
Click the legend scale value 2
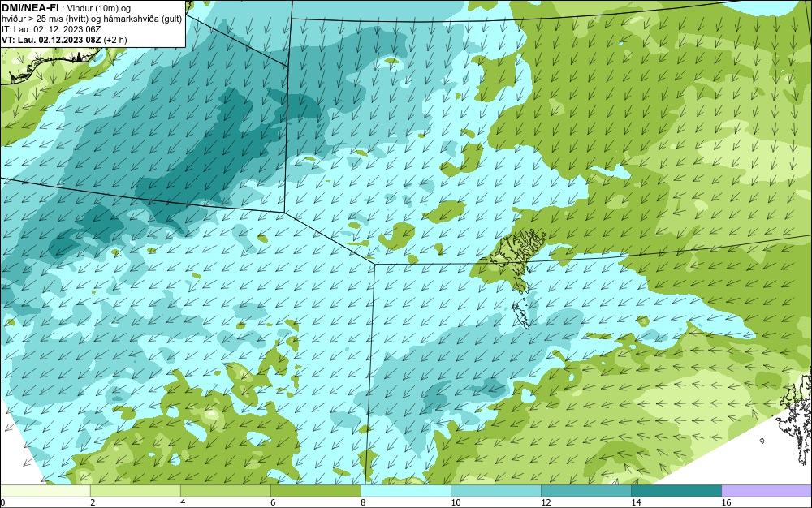coord(93,502)
